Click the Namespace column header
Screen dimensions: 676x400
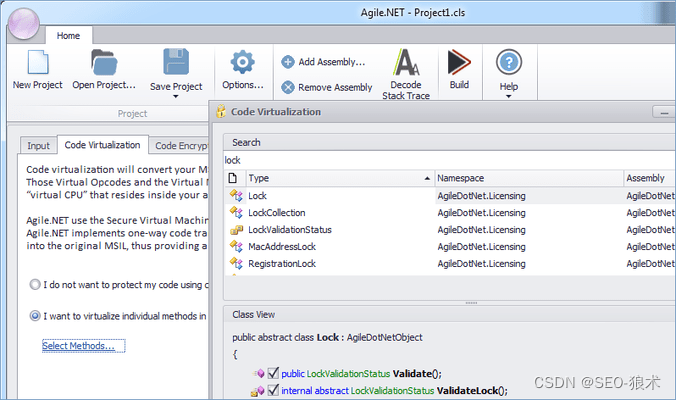tap(529, 178)
